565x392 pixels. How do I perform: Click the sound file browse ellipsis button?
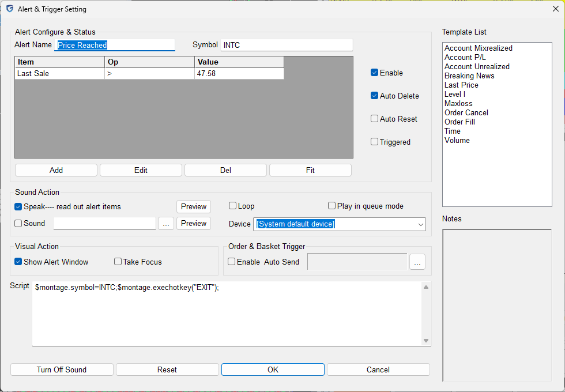165,224
